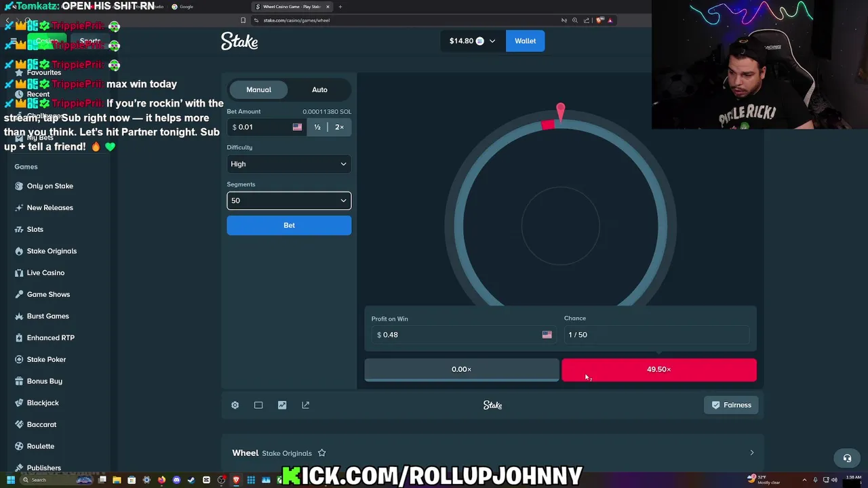Toggle theatre mode rectangle icon
Image resolution: width=868 pixels, height=488 pixels.
[x=258, y=405]
